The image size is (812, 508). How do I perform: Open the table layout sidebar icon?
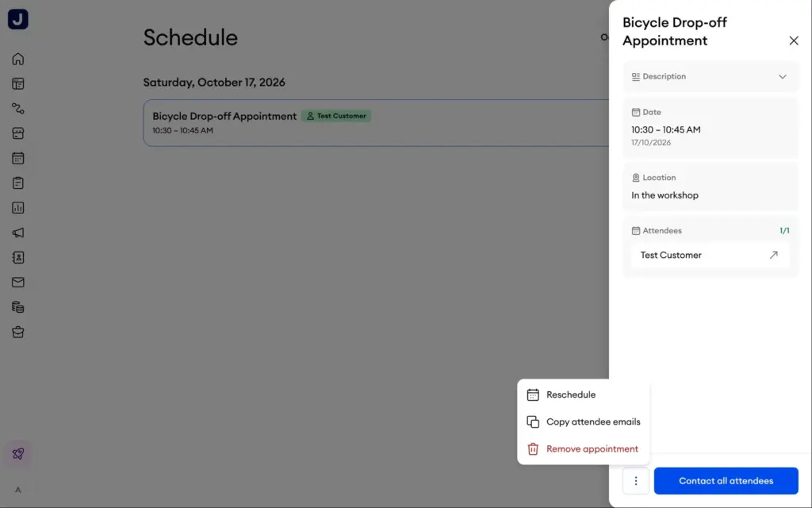pyautogui.click(x=18, y=83)
